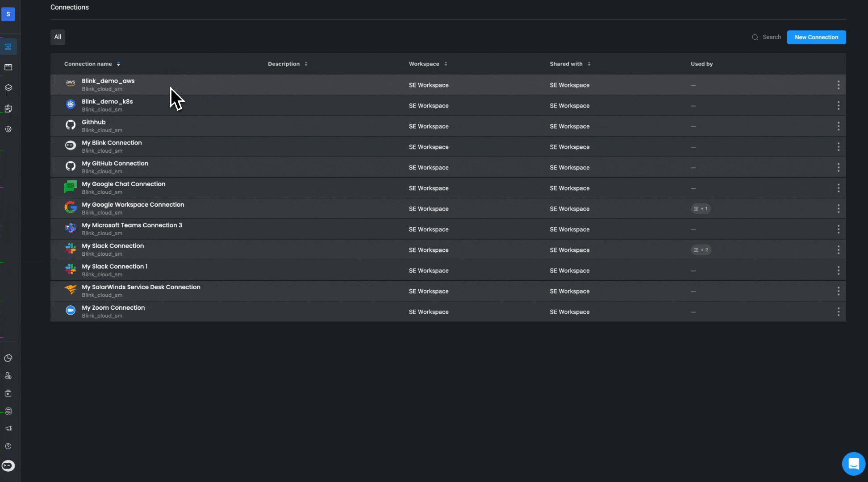The width and height of the screenshot is (868, 482).
Task: Open the help question mark icon in sidebar
Action: pos(8,446)
